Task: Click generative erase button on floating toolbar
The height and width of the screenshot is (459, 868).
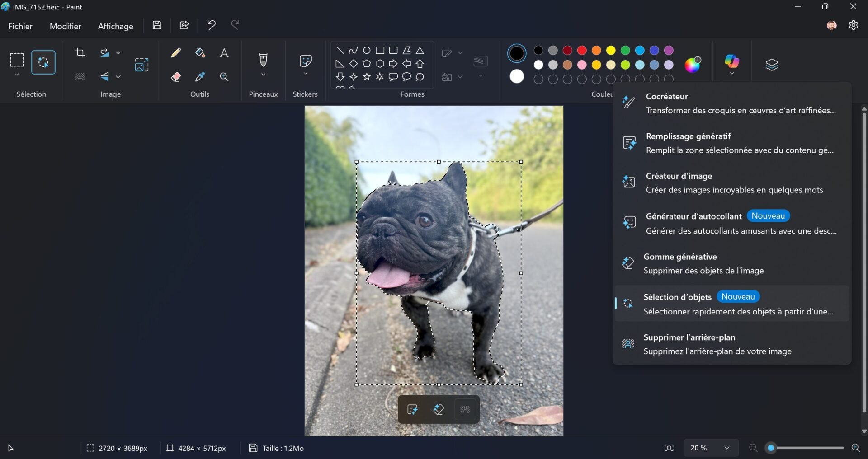Action: point(439,409)
